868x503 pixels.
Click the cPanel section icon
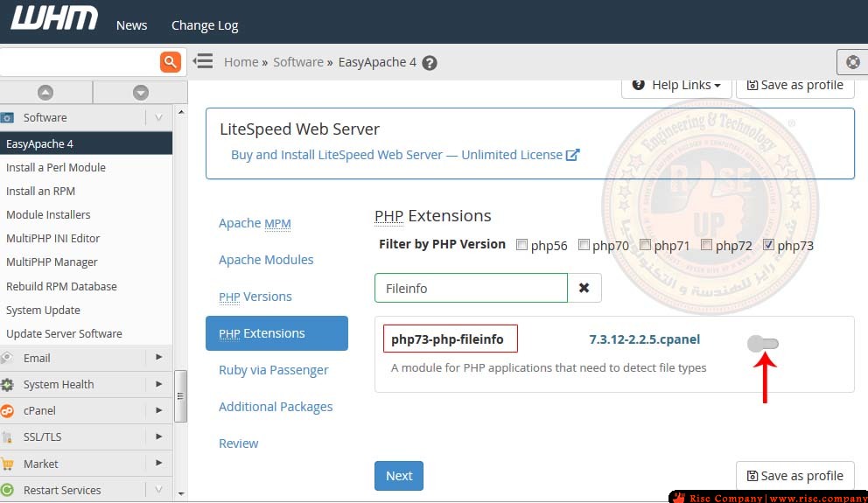(x=7, y=410)
